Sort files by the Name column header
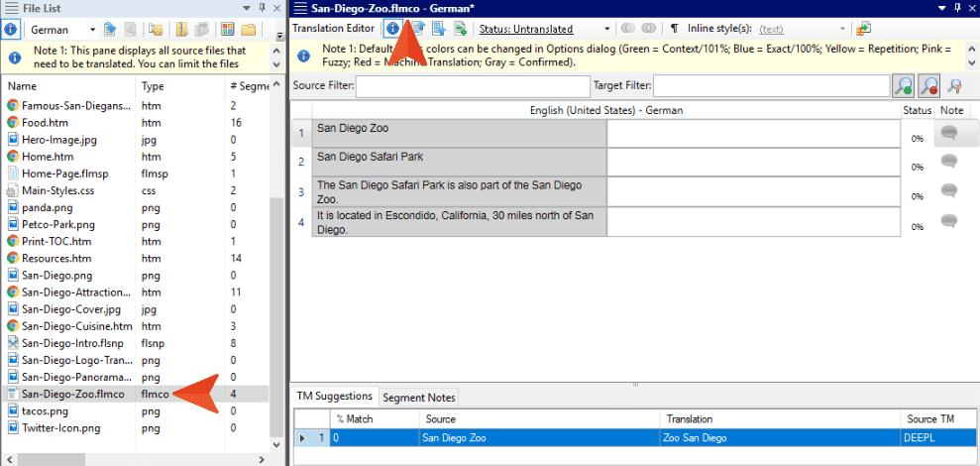Screen dimensions: 980x466 pyautogui.click(x=68, y=86)
